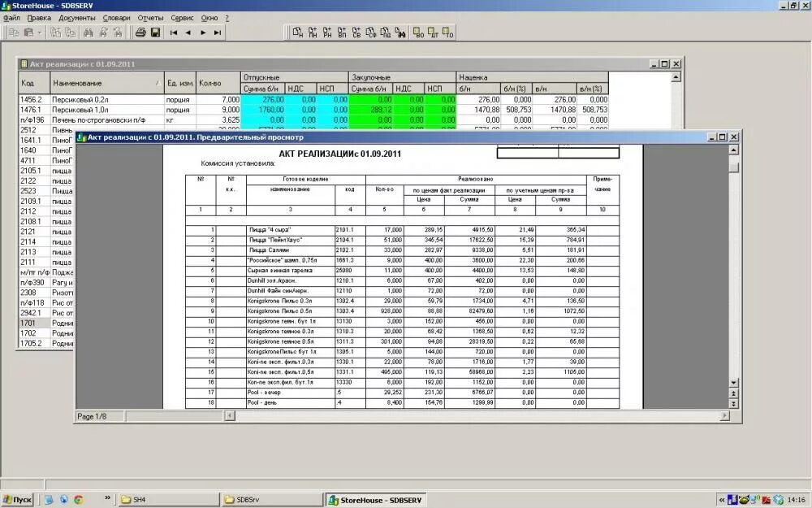Go to first page arrow button
The height and width of the screenshot is (508, 812).
[x=174, y=33]
